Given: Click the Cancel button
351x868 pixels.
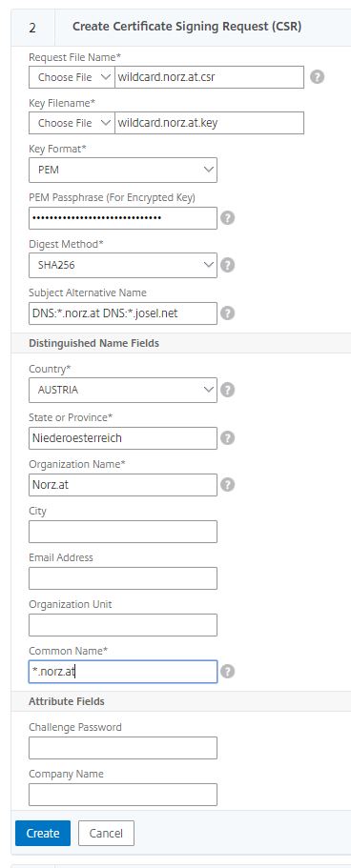Looking at the screenshot, I should click(106, 833).
